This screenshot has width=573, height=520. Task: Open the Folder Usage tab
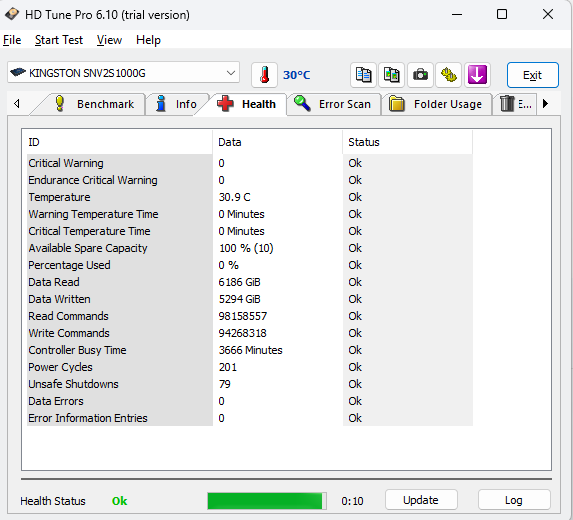coord(436,104)
